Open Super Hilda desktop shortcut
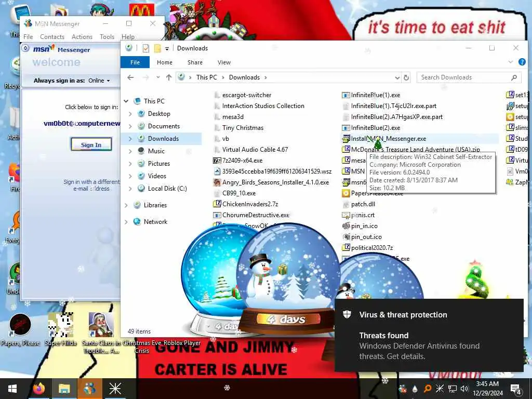Screen dimensions: 532x399 pos(61,329)
